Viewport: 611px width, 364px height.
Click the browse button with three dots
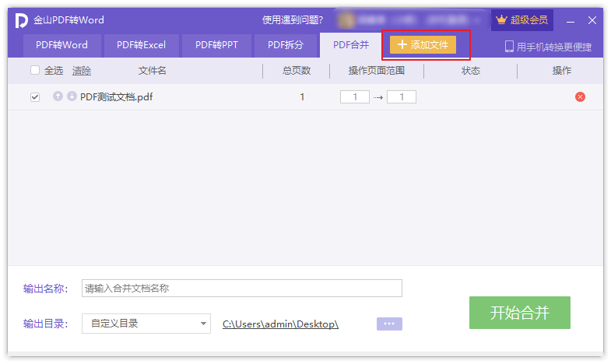[x=389, y=324]
